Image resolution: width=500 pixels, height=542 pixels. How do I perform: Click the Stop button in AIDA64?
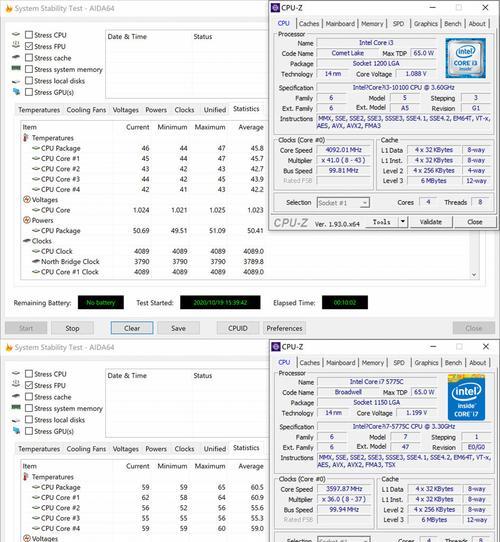(x=72, y=328)
